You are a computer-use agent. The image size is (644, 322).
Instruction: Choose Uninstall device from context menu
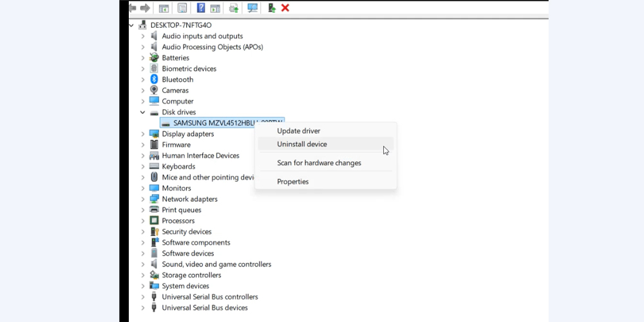click(301, 144)
